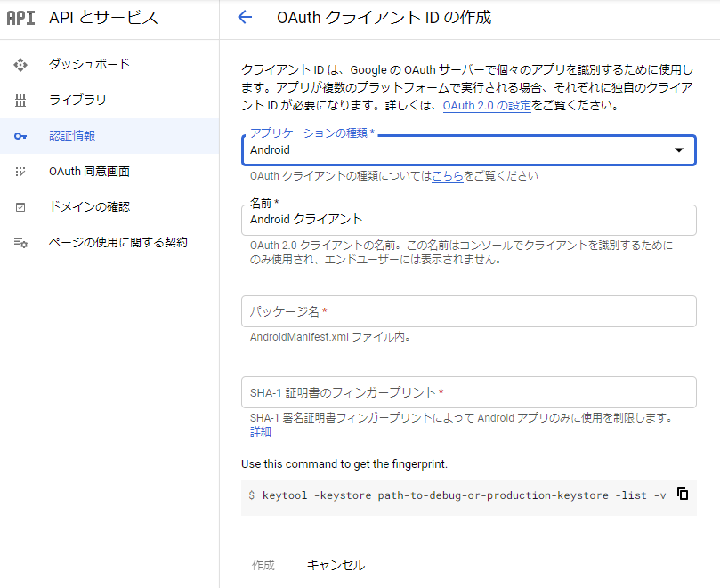720x588 pixels.
Task: Click the 認証情報 key icon
Action: 20,136
